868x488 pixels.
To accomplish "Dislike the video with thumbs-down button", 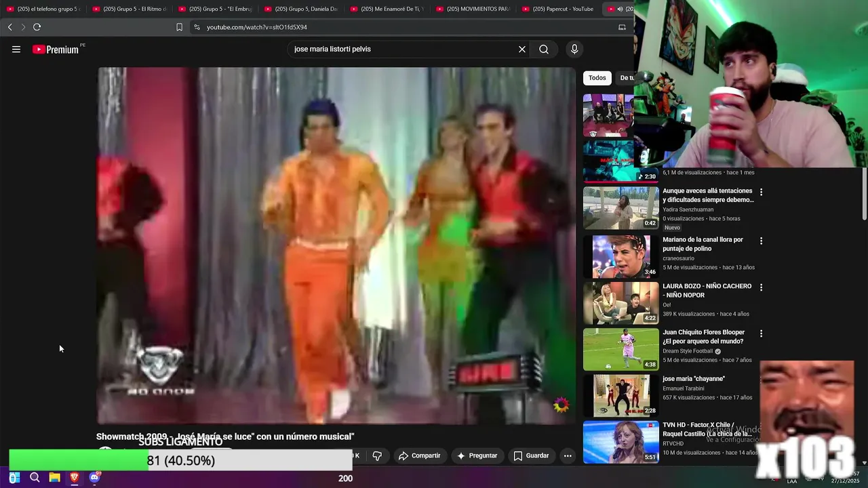I will coord(377,455).
